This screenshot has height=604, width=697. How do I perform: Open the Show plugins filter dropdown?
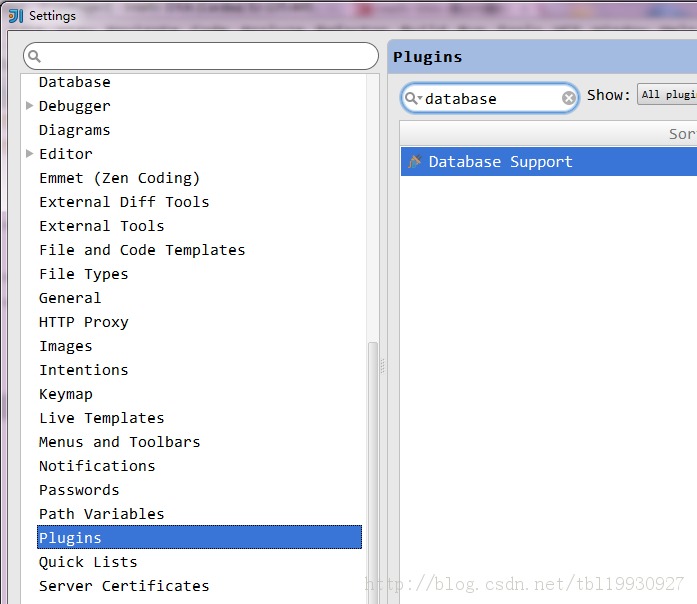click(x=667, y=95)
